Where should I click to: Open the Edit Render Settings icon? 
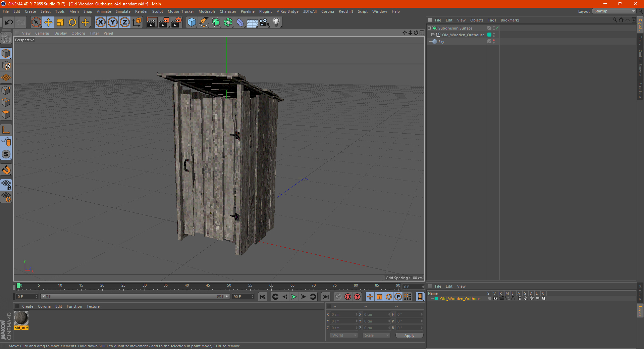click(176, 22)
